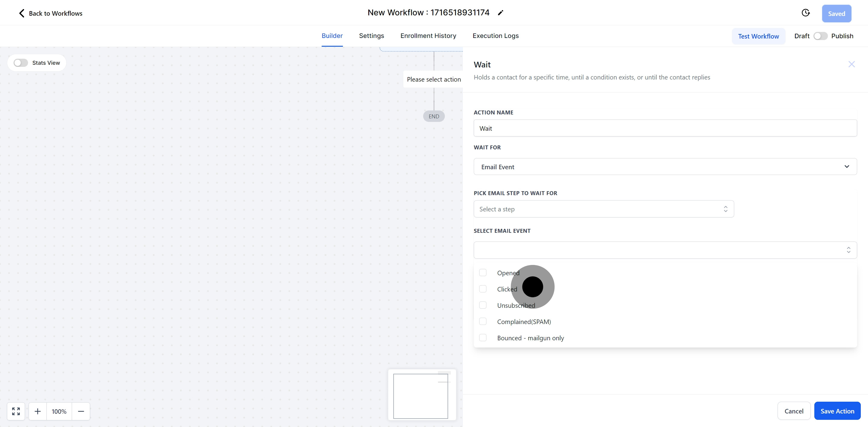Click the back arrow to Workflows
This screenshot has width=868, height=427.
(22, 13)
